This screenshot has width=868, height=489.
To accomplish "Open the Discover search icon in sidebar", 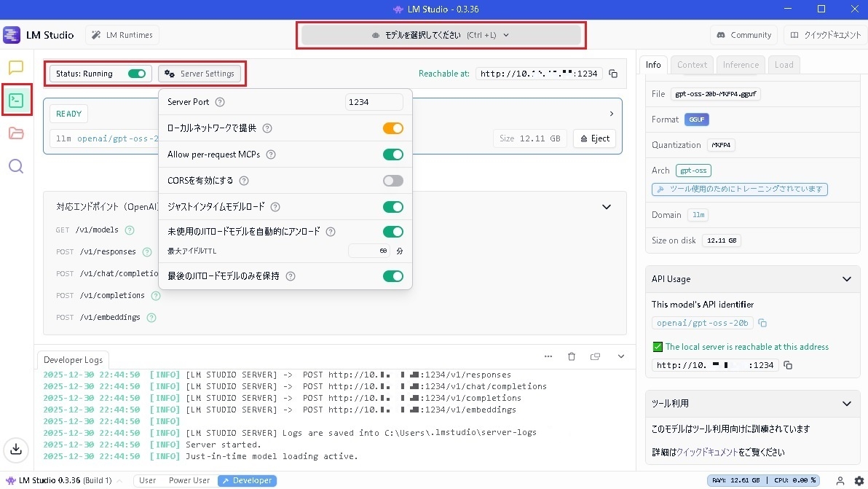I will coord(16,166).
